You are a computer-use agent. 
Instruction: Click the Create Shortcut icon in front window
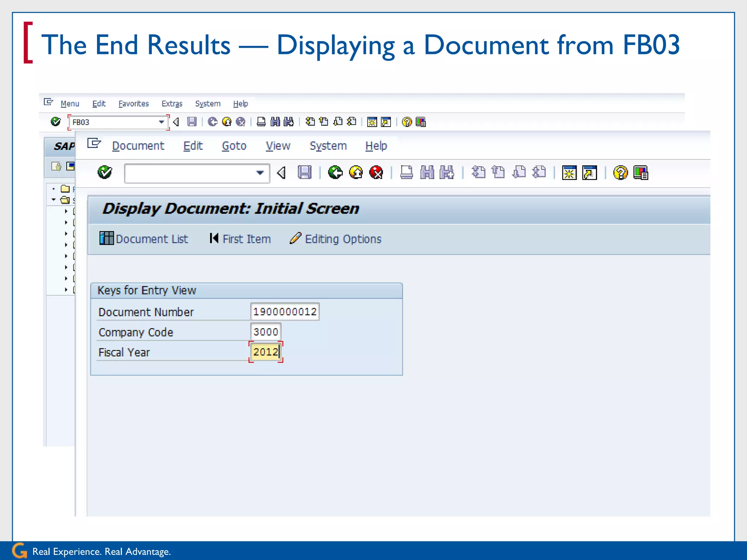[589, 172]
